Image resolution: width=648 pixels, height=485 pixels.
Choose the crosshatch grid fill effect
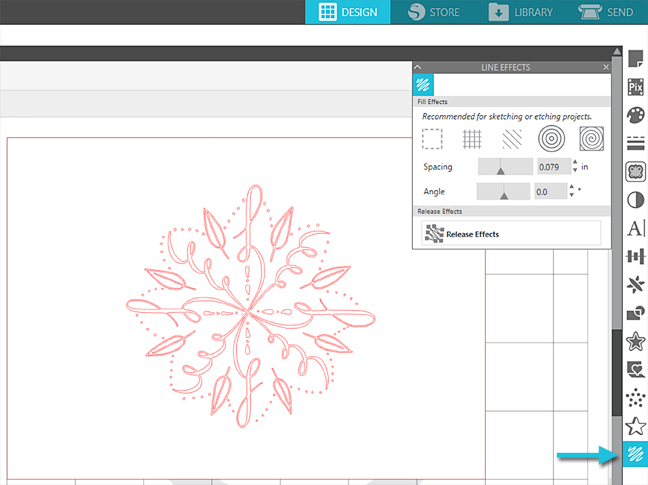pyautogui.click(x=472, y=139)
